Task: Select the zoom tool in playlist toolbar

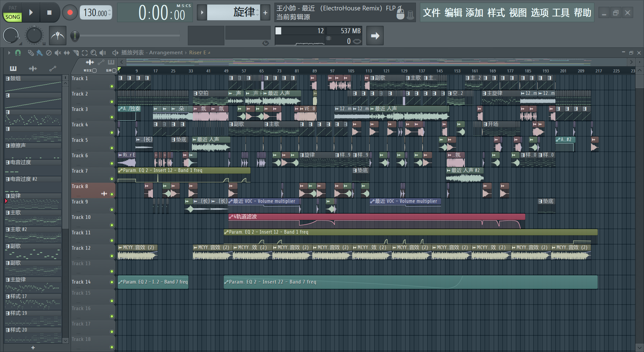Action: [x=94, y=53]
